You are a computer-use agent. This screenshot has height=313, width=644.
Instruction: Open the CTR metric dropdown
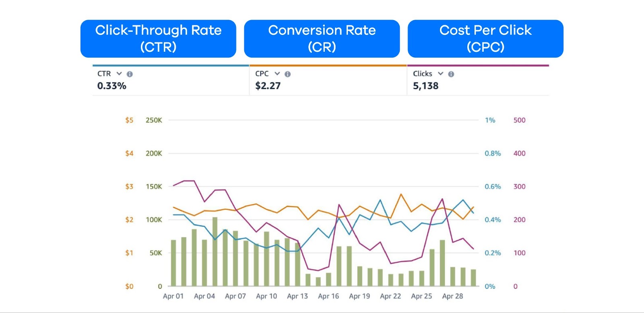[119, 74]
